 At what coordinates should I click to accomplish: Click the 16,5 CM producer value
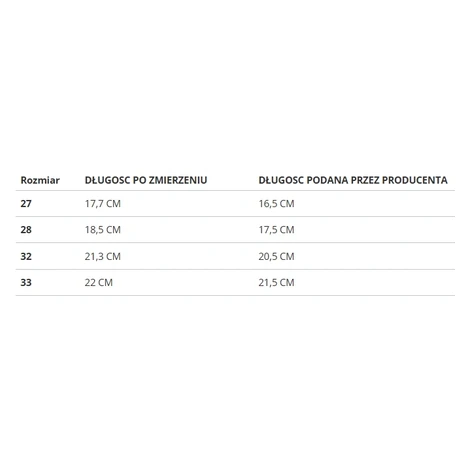coord(276,204)
